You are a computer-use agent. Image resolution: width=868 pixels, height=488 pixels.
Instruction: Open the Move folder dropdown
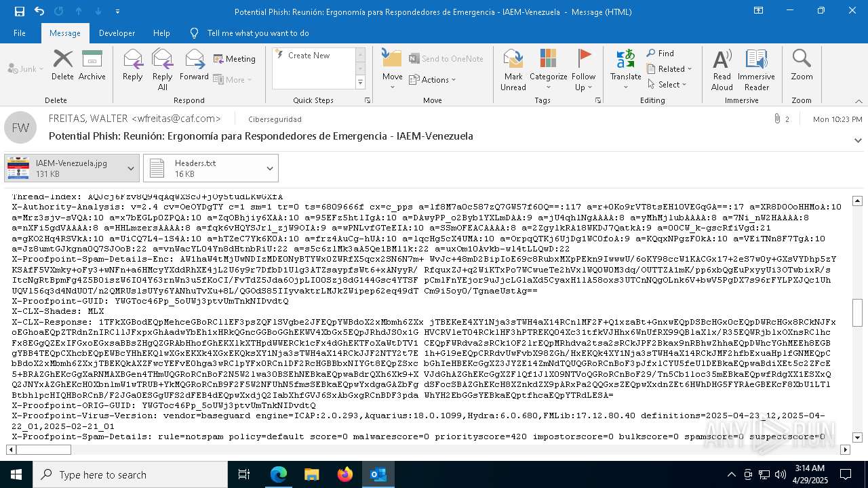coord(392,70)
